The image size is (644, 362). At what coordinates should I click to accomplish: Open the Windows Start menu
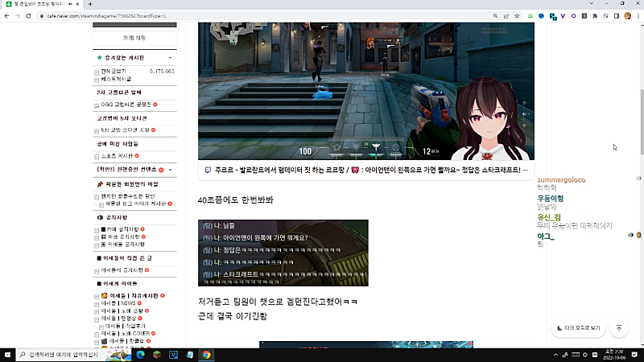point(7,355)
